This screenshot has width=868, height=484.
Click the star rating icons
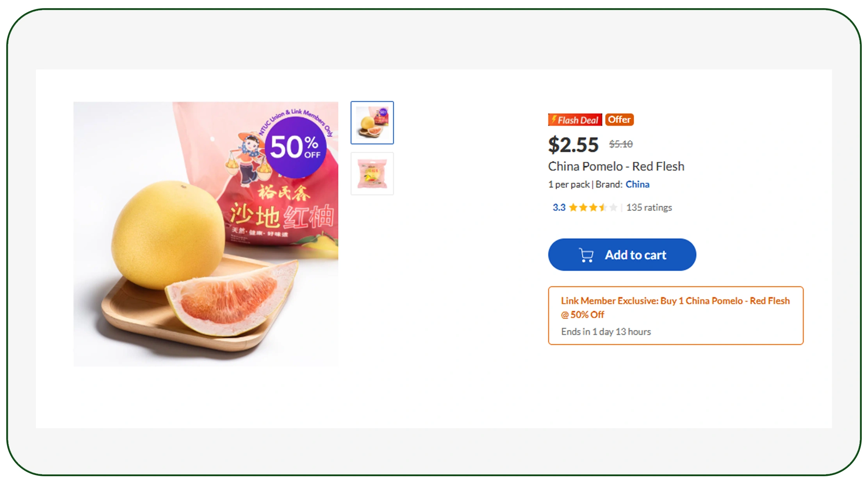click(x=593, y=208)
